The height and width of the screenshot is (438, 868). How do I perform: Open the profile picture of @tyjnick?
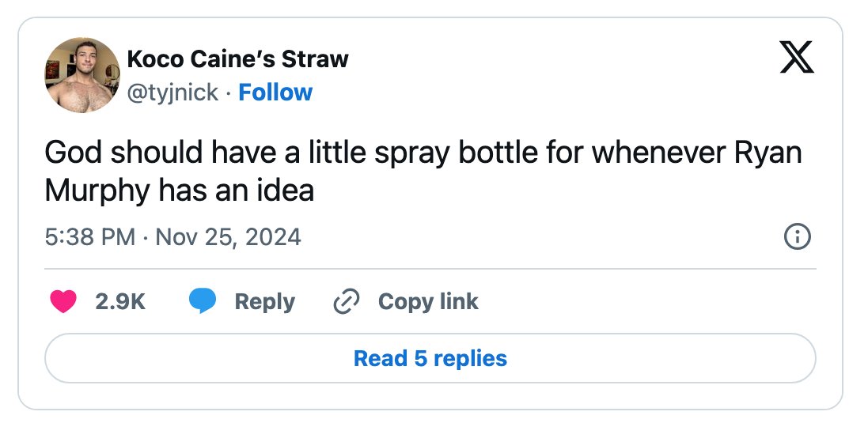82,75
